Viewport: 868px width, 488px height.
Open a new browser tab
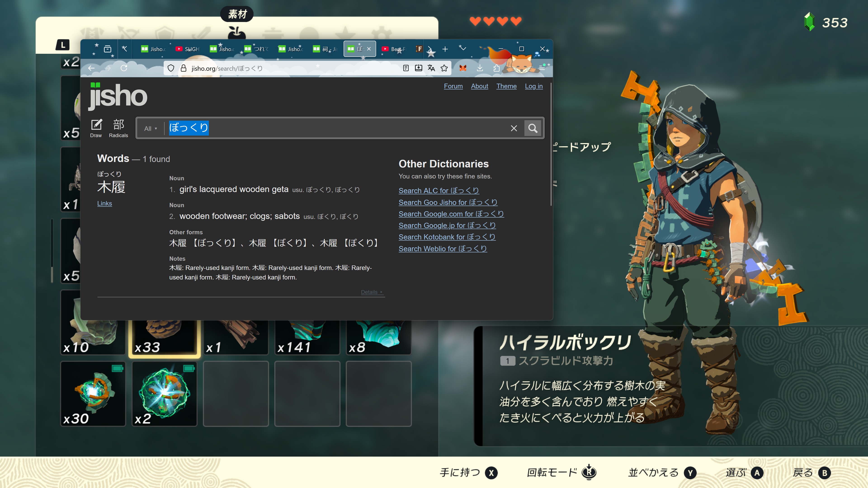(x=445, y=49)
